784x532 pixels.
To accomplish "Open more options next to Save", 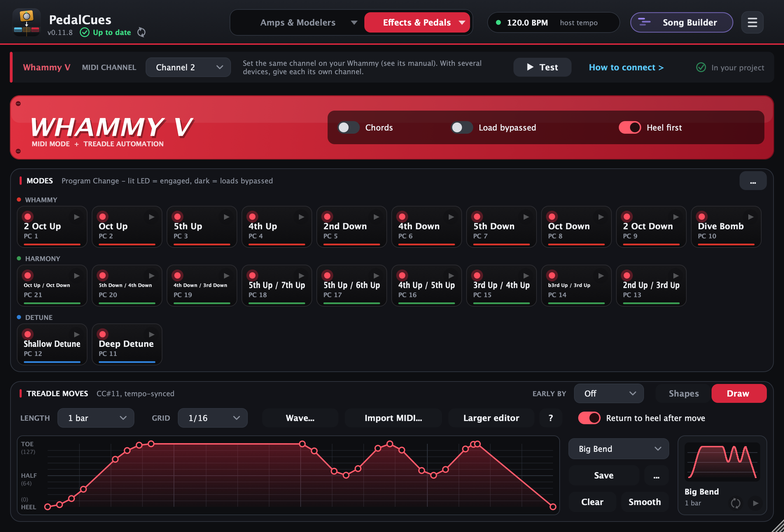I will [x=656, y=476].
